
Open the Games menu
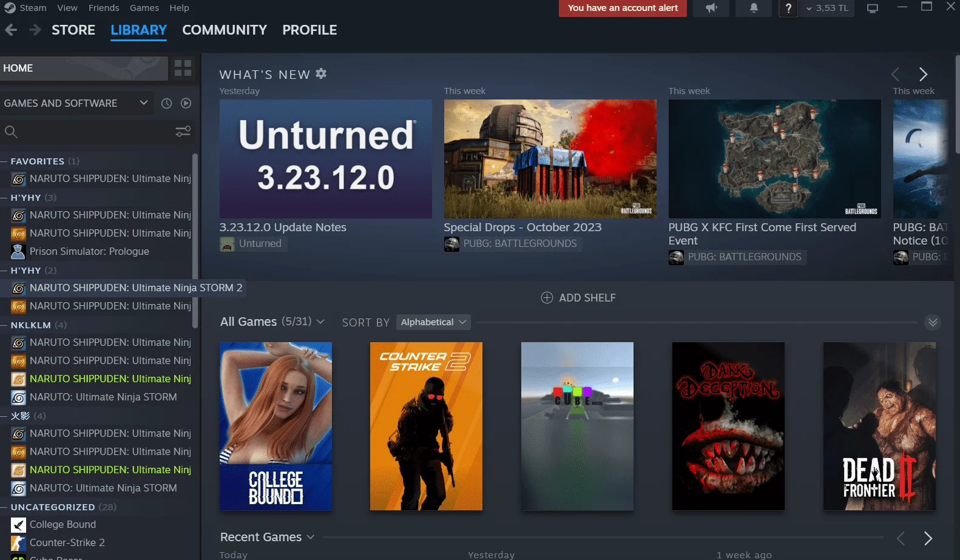pos(144,8)
